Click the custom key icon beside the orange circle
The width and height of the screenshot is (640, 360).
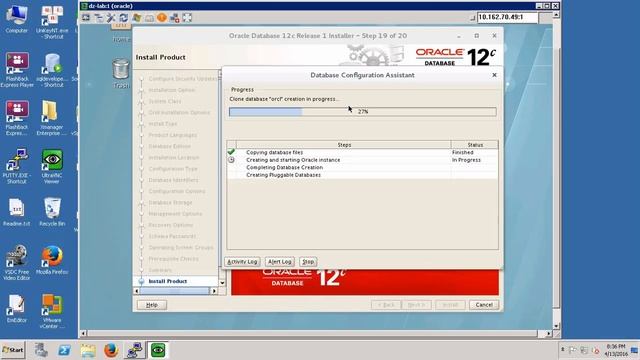[149, 18]
